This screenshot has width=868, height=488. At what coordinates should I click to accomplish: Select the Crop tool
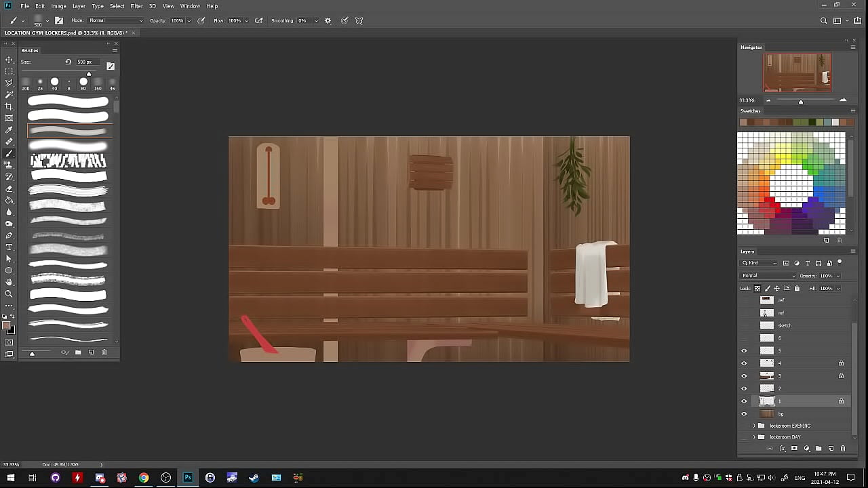coord(9,106)
